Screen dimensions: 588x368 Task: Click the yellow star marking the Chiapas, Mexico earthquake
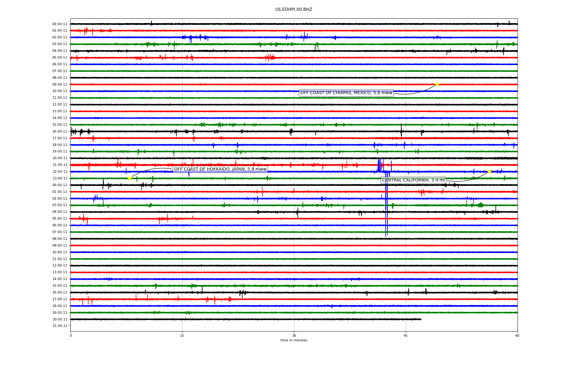pos(437,84)
